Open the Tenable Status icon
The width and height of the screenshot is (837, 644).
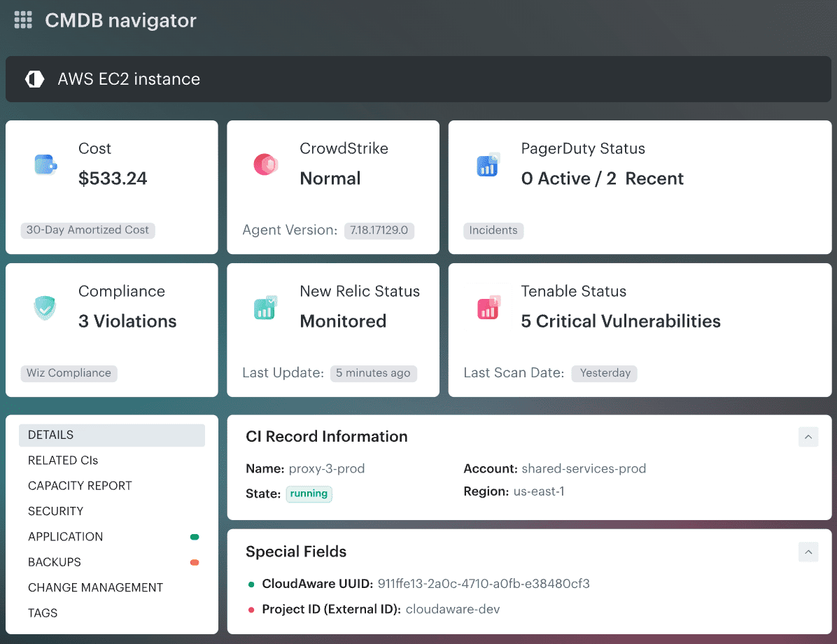[x=488, y=307]
